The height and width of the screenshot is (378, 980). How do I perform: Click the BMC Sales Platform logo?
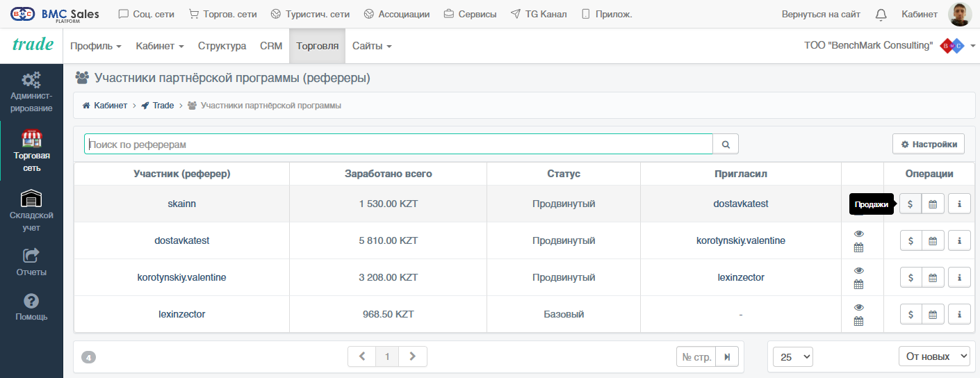(x=55, y=14)
